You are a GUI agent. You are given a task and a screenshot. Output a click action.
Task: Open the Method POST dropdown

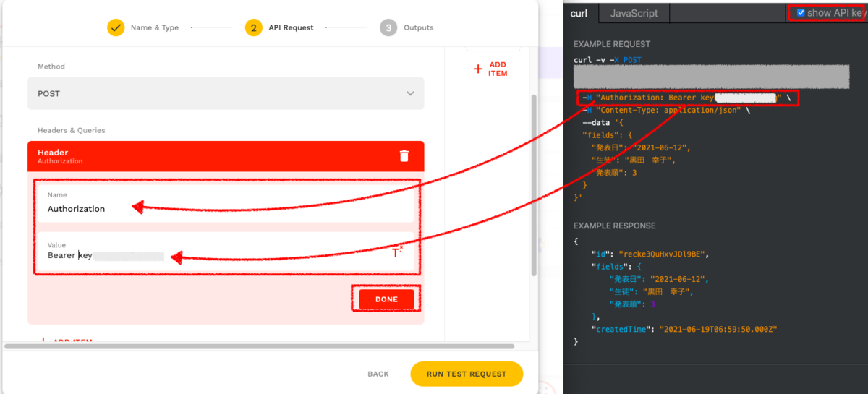[226, 93]
